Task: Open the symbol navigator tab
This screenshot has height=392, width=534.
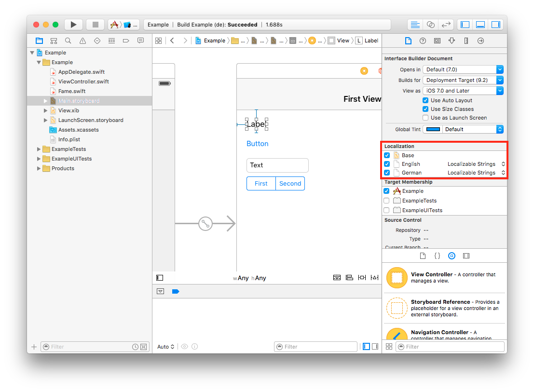Action: coord(54,41)
